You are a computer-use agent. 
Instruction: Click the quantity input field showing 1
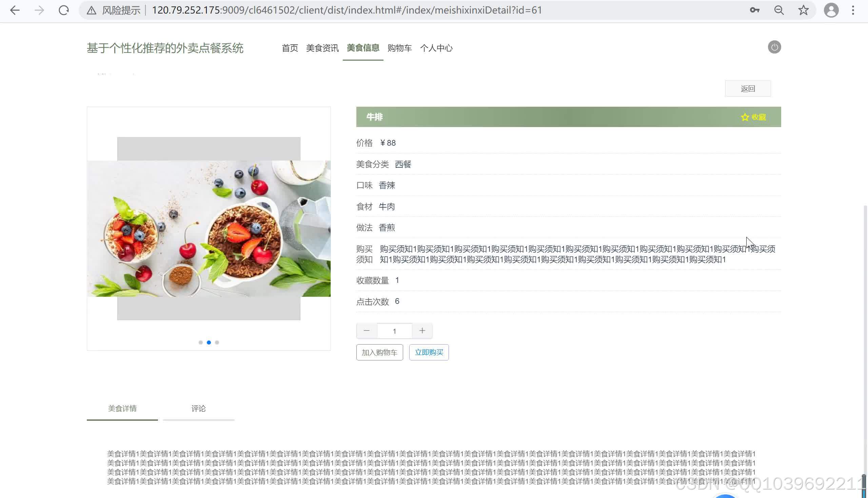394,330
